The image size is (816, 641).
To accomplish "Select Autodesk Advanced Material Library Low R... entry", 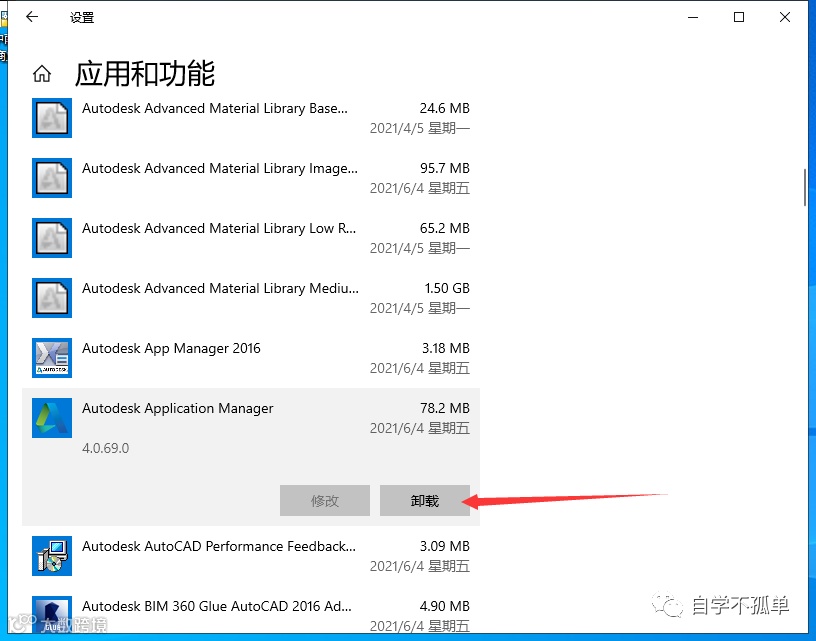I will tap(251, 238).
